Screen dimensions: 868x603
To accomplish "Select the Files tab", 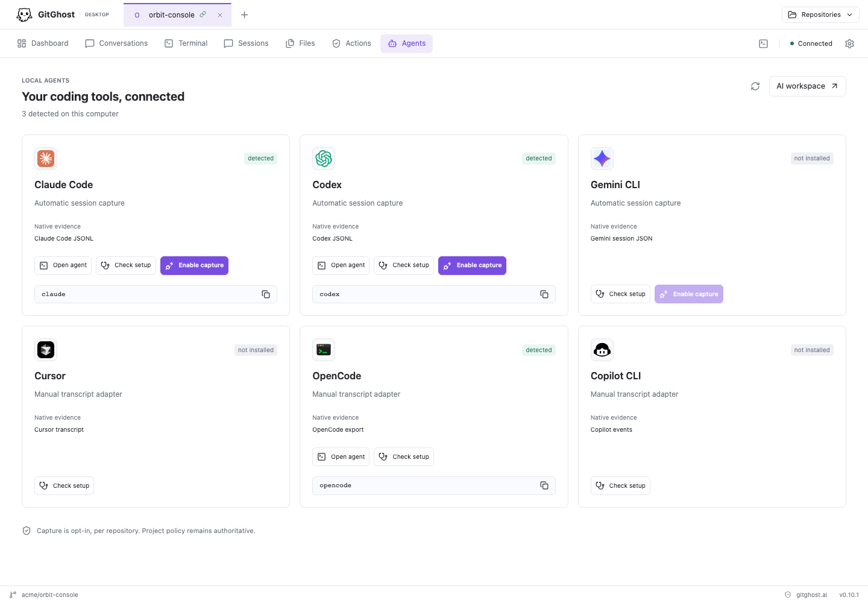I will click(300, 43).
